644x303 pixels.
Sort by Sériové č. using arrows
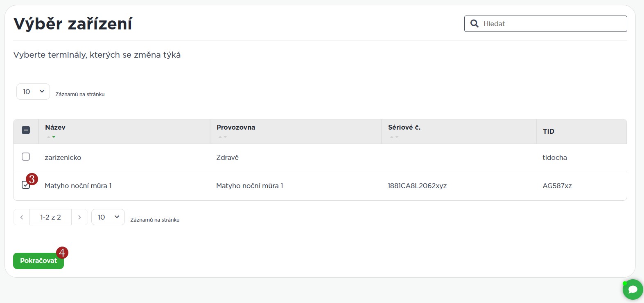(394, 137)
